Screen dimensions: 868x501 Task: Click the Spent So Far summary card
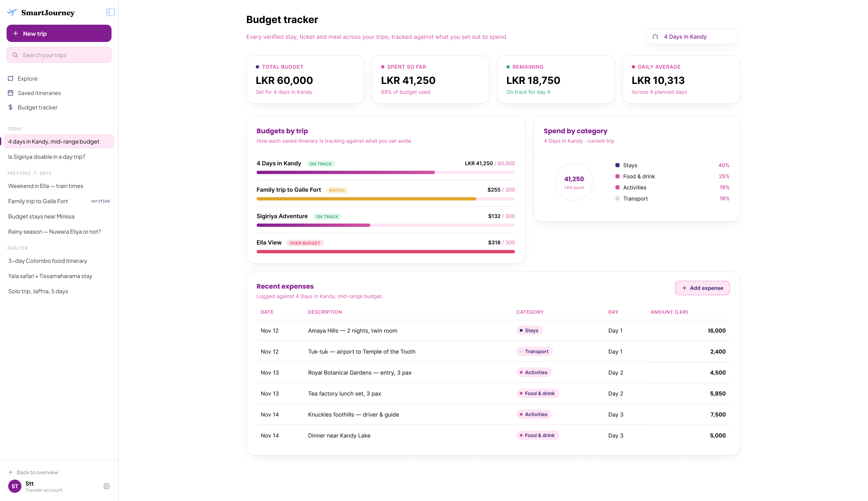[x=431, y=79]
